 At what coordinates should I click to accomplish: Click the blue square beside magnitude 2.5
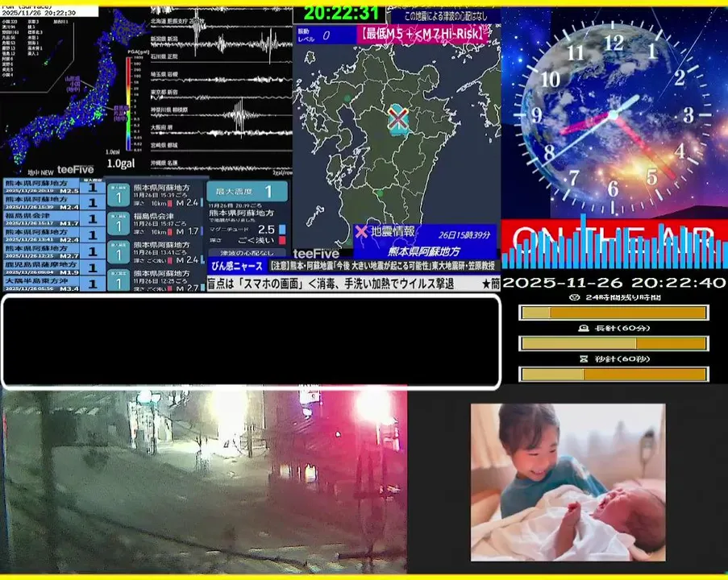tap(282, 230)
